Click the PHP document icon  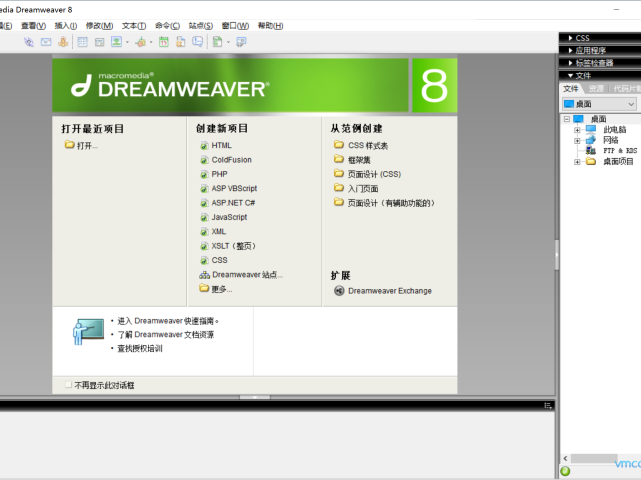pyautogui.click(x=204, y=175)
